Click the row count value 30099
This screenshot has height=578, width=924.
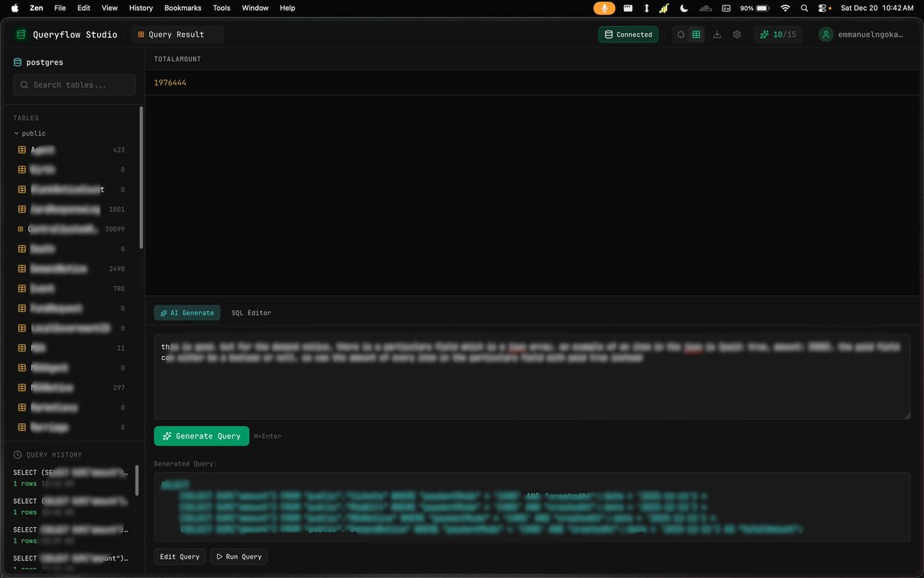point(115,230)
